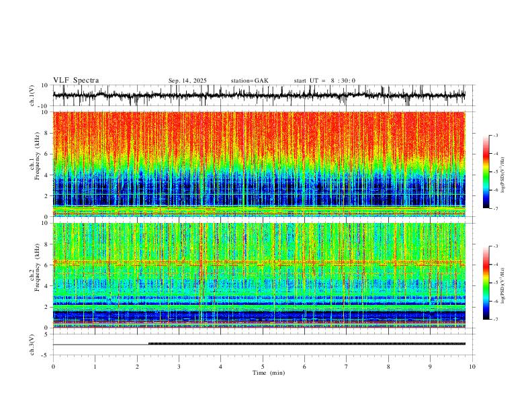
Task: Click the "4" minute tick on Time axis
Action: point(220,367)
